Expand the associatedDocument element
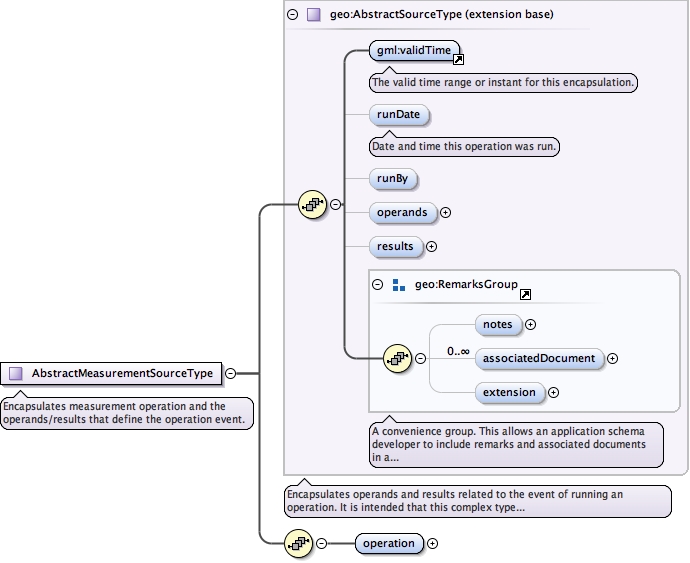The image size is (690, 563). [x=613, y=358]
